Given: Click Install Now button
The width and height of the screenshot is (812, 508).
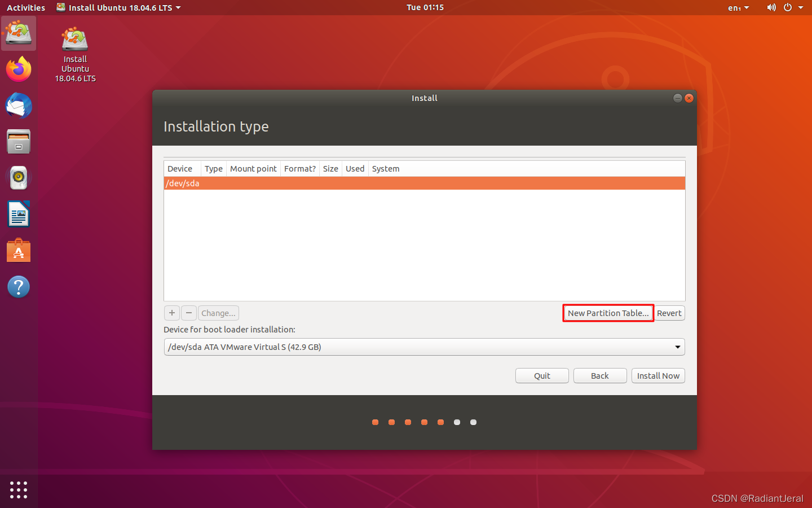Looking at the screenshot, I should coord(658,376).
